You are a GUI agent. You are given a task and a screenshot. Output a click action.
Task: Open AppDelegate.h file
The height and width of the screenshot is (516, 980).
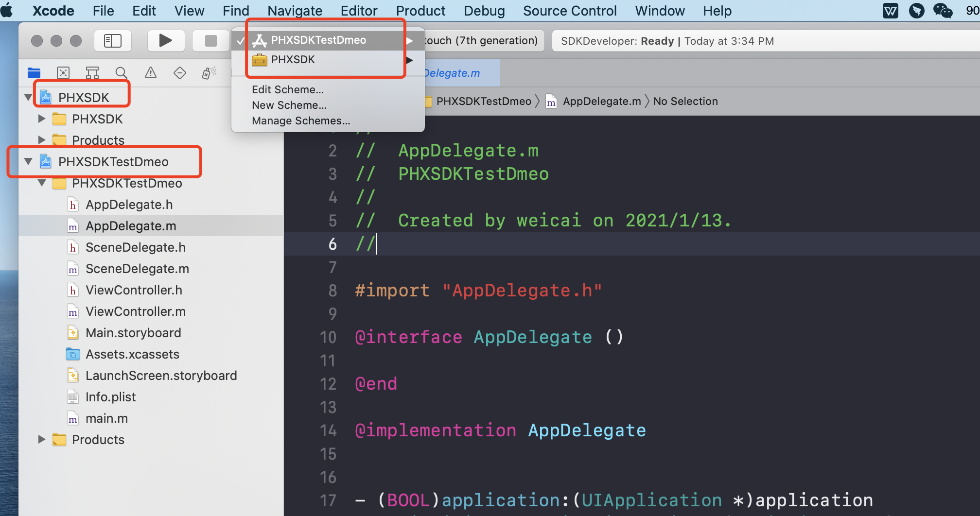click(129, 204)
